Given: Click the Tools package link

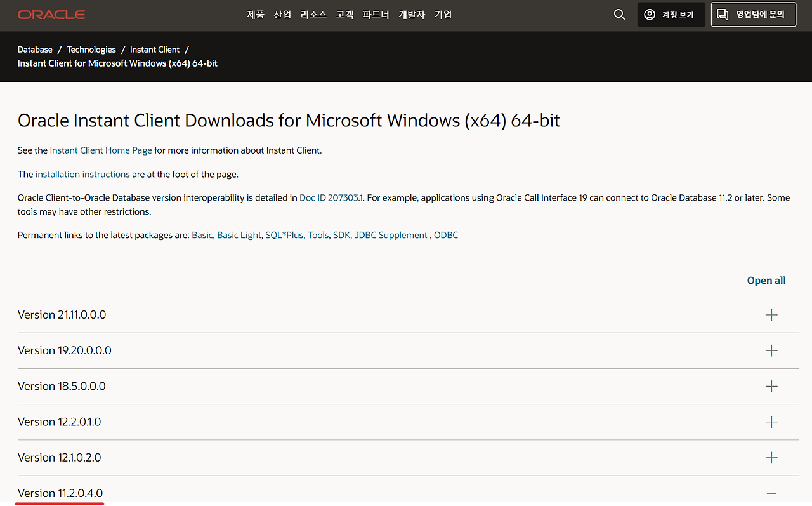Looking at the screenshot, I should [x=318, y=235].
